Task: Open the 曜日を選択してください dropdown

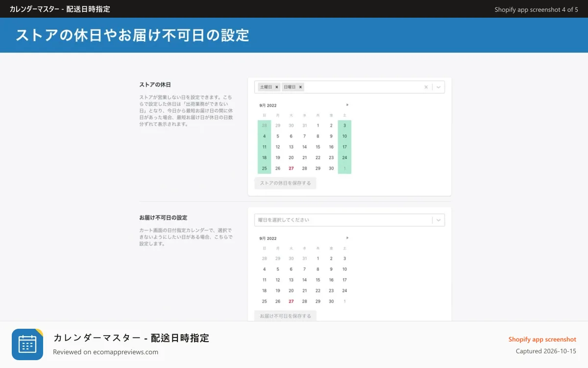Action: 349,220
